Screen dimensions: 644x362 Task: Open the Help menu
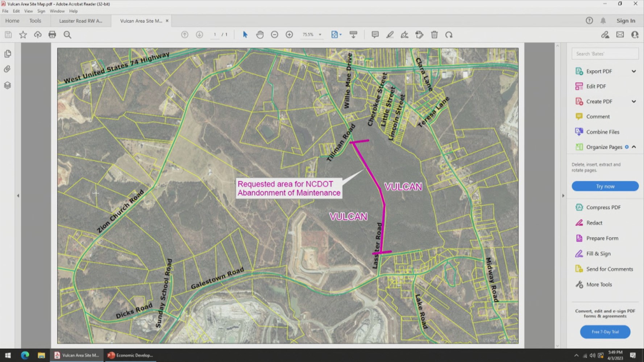click(73, 11)
